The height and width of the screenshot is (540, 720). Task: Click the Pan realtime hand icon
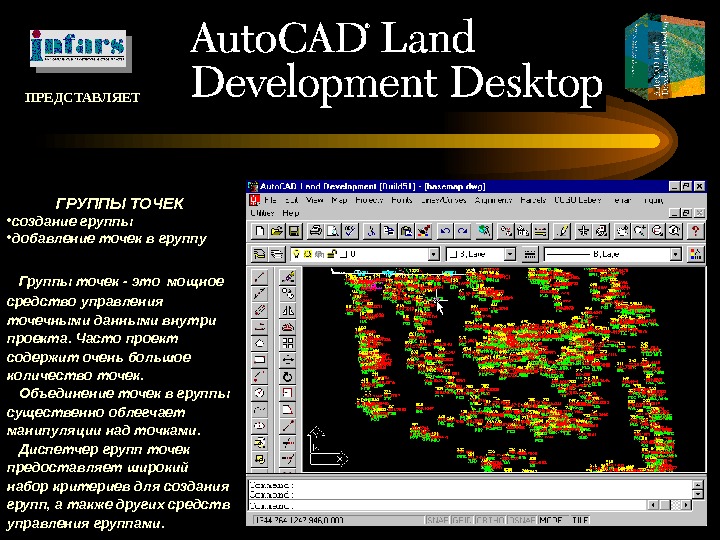click(x=622, y=231)
